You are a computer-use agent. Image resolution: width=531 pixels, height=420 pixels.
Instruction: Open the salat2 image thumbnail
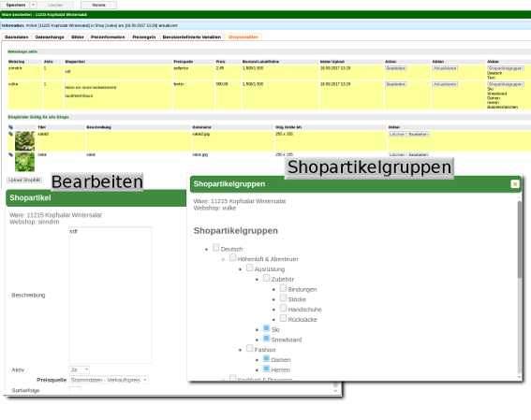(24, 140)
